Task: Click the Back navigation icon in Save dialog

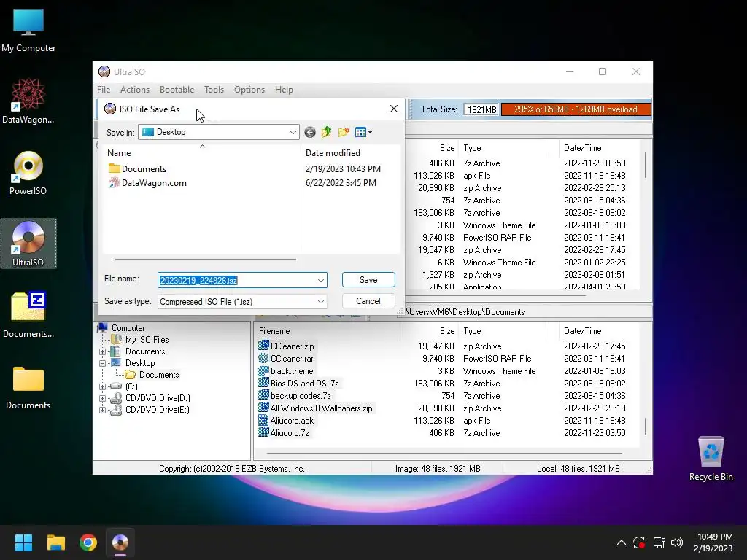Action: tap(309, 133)
